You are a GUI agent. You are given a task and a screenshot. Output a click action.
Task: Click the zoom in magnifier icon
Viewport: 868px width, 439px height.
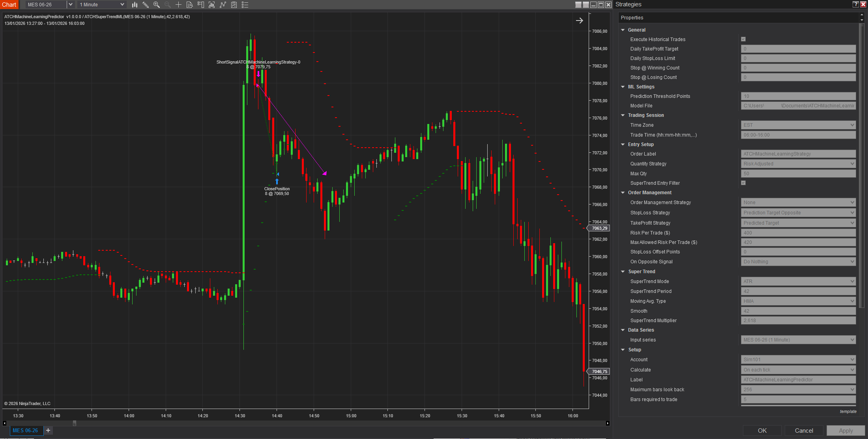[157, 5]
